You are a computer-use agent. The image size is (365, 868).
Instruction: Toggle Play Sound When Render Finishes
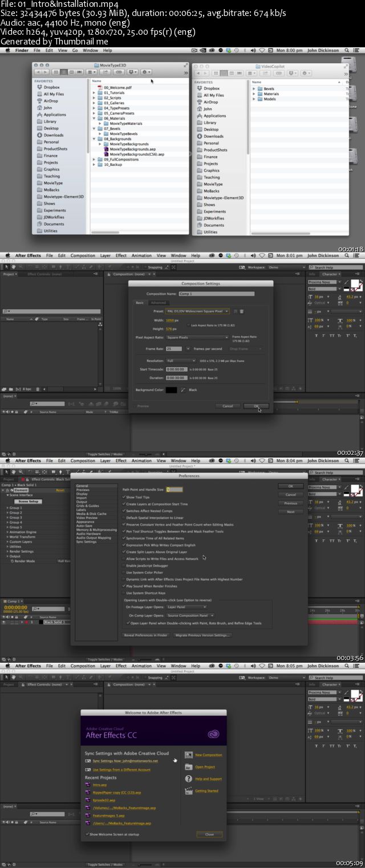pyautogui.click(x=124, y=586)
